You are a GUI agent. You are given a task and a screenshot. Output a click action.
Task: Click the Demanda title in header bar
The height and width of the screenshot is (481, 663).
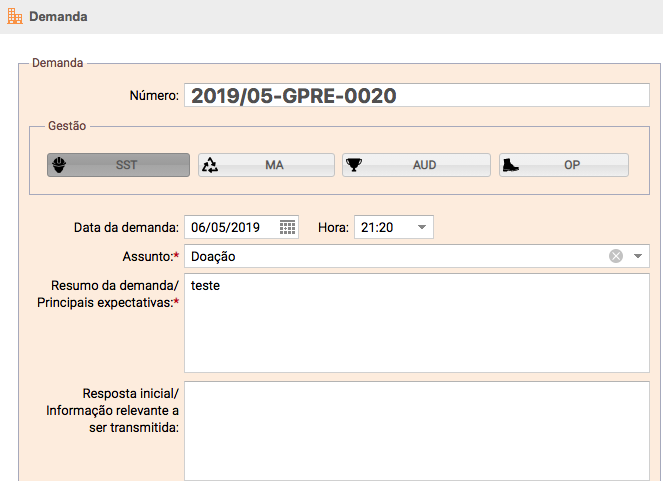(58, 16)
